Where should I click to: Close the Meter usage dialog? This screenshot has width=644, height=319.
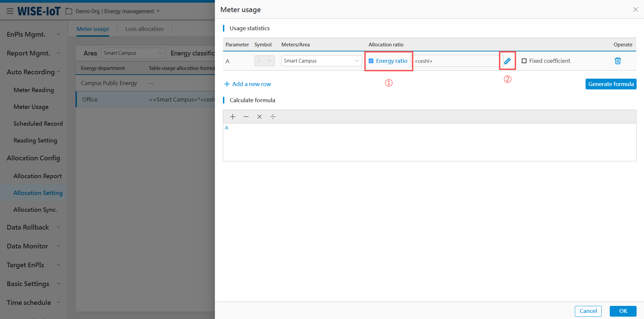[x=635, y=9]
